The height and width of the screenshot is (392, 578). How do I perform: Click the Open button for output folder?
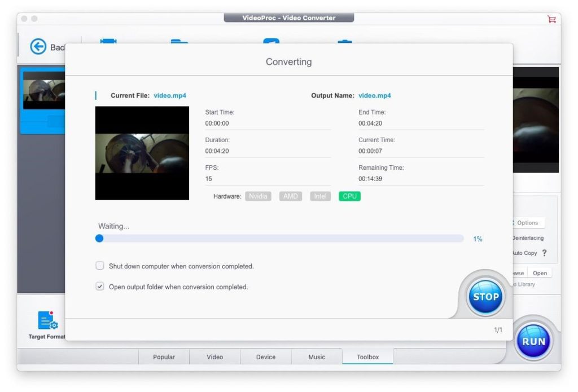[540, 273]
